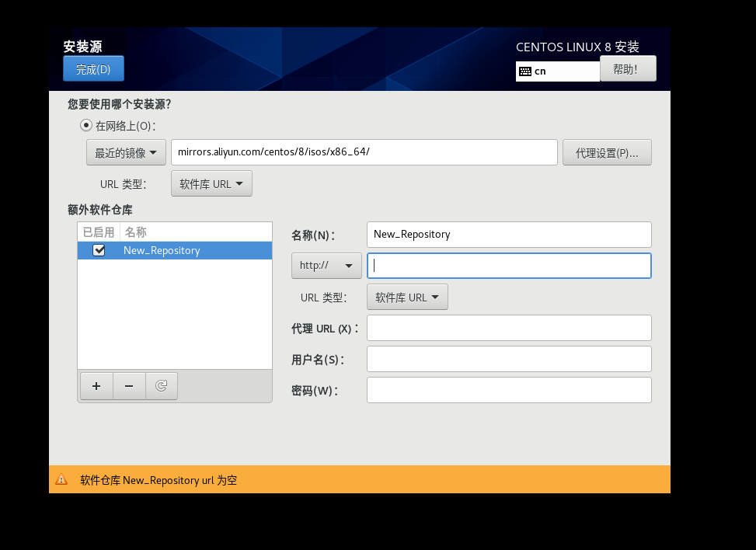Screen dimensions: 756x550
Task: Click the 用户名(S) username field
Action: click(x=509, y=359)
